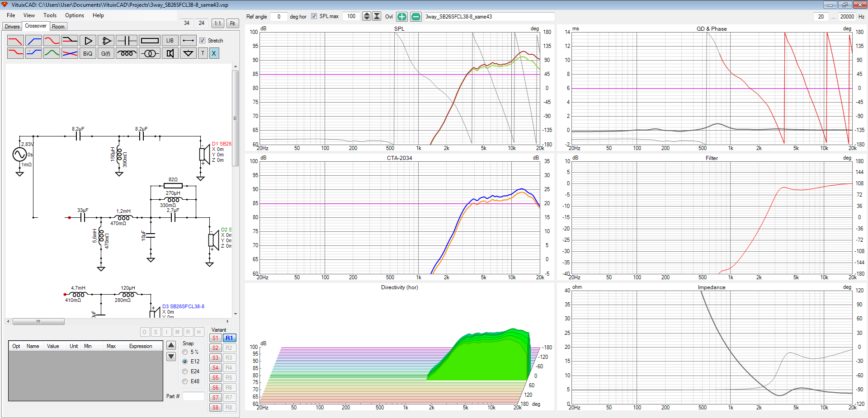Click the 20000 Hz max frequency field
868x418 pixels.
click(847, 17)
